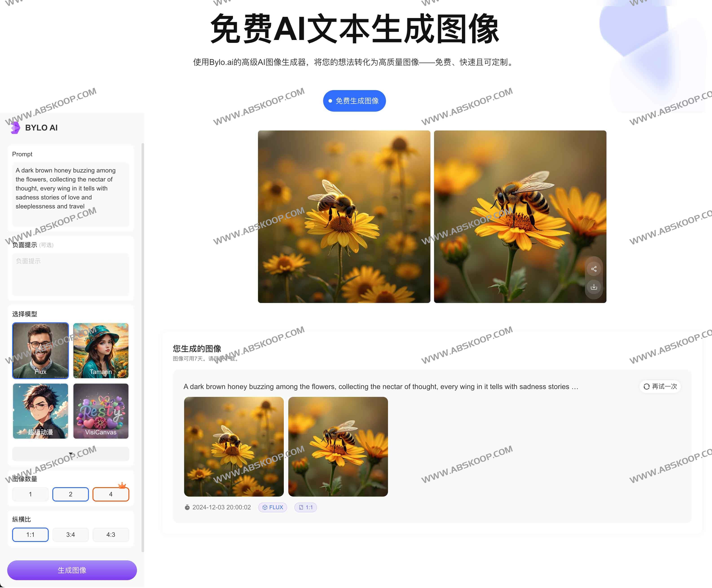This screenshot has height=588, width=712.
Task: Click the clock icon beside the timestamp
Action: click(187, 507)
